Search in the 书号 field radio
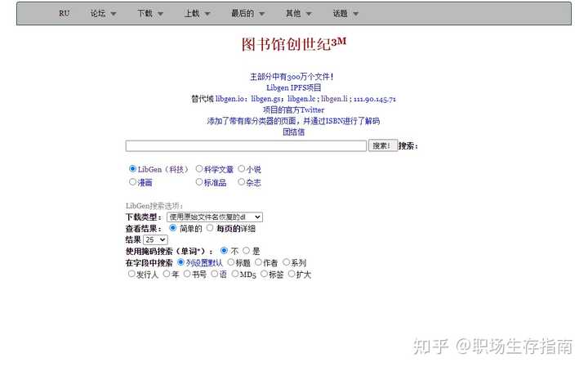 click(x=187, y=274)
